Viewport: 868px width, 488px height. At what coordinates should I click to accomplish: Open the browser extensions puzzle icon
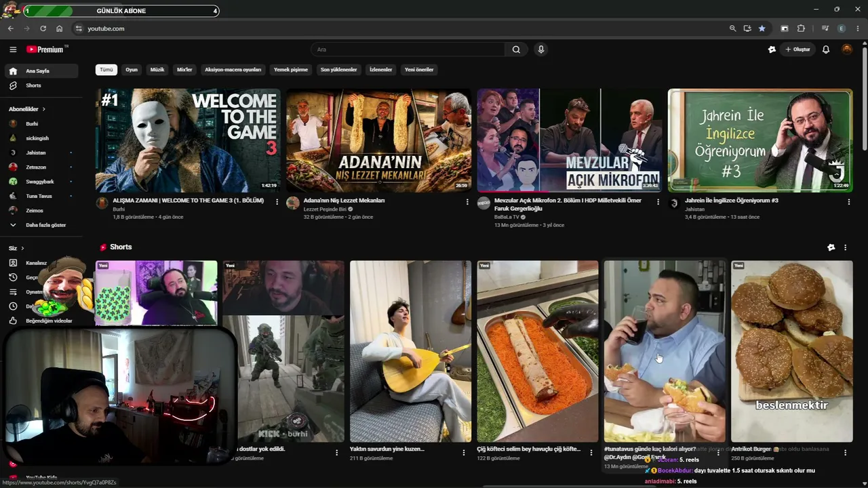pyautogui.click(x=801, y=28)
